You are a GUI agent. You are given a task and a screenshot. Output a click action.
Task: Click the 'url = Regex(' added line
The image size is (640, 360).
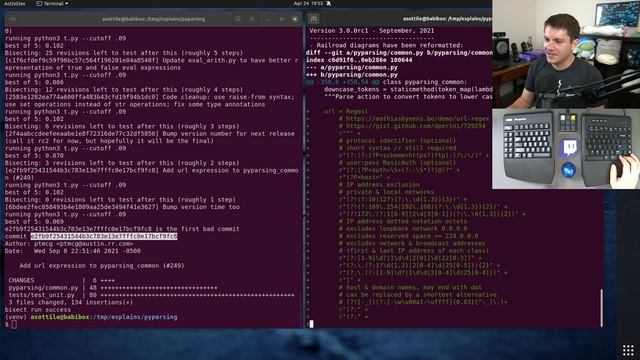[346, 111]
